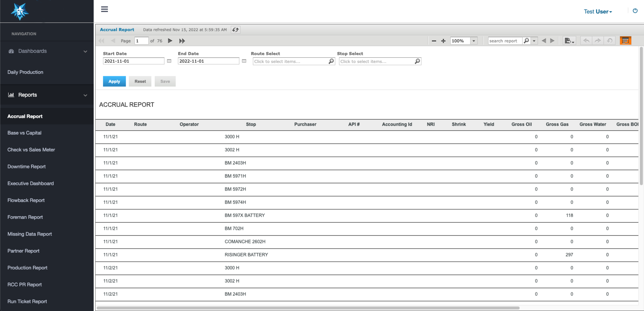Open Run Ticket Report

click(x=27, y=301)
